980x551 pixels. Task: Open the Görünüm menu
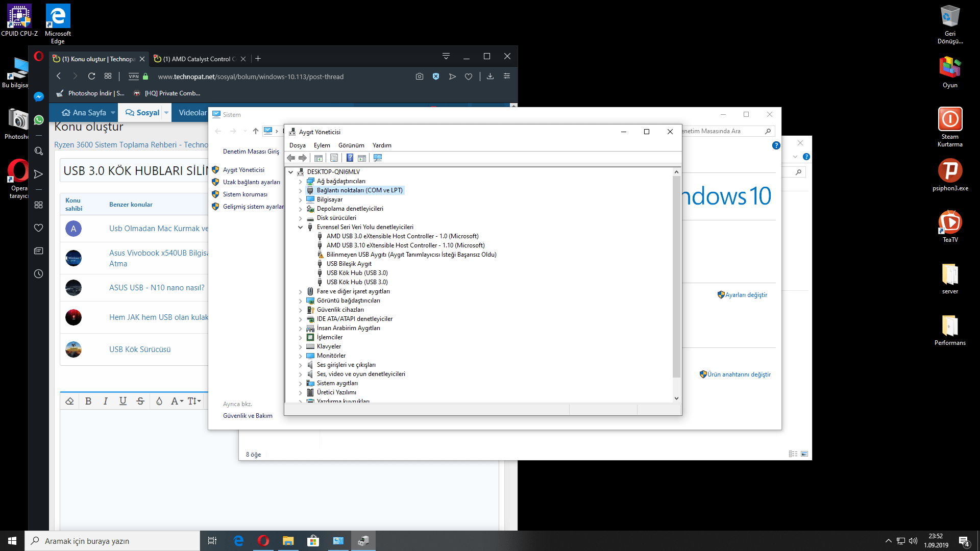(351, 145)
